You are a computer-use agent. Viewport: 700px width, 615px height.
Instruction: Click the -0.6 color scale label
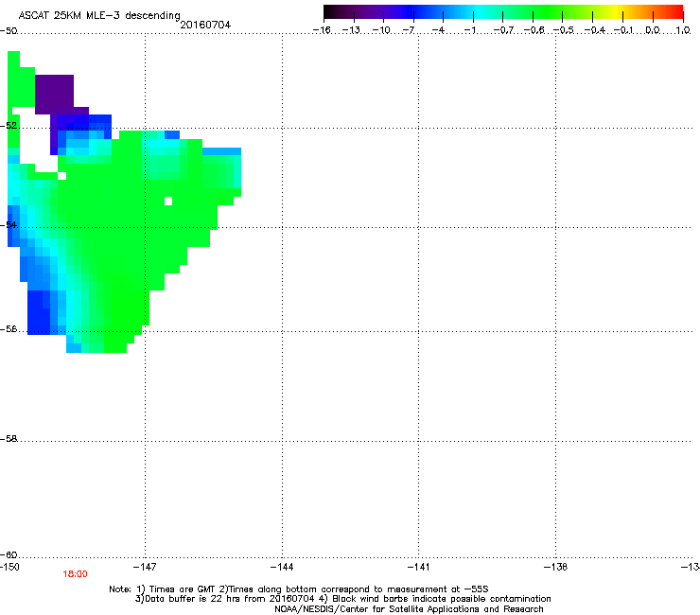coord(534,30)
